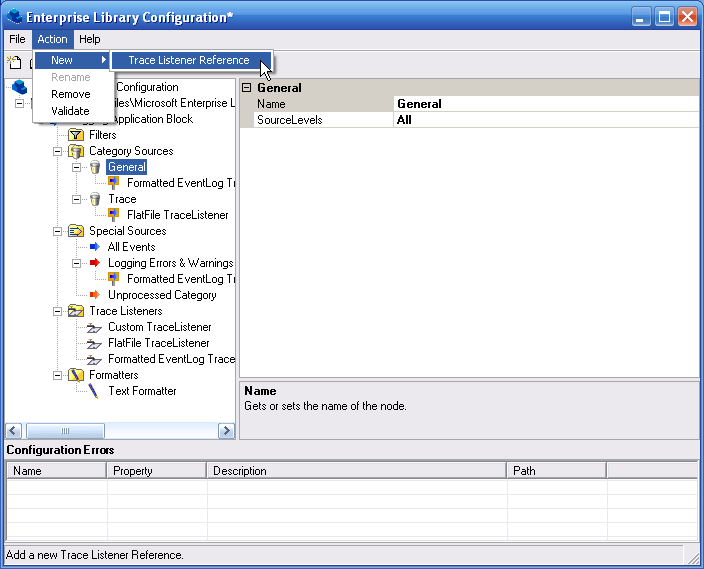
Task: Choose Trace Listener Reference from submenu
Action: tap(188, 60)
